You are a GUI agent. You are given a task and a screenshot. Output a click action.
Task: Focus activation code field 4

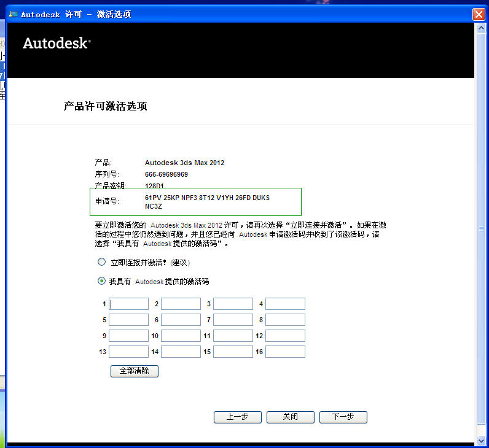[286, 304]
